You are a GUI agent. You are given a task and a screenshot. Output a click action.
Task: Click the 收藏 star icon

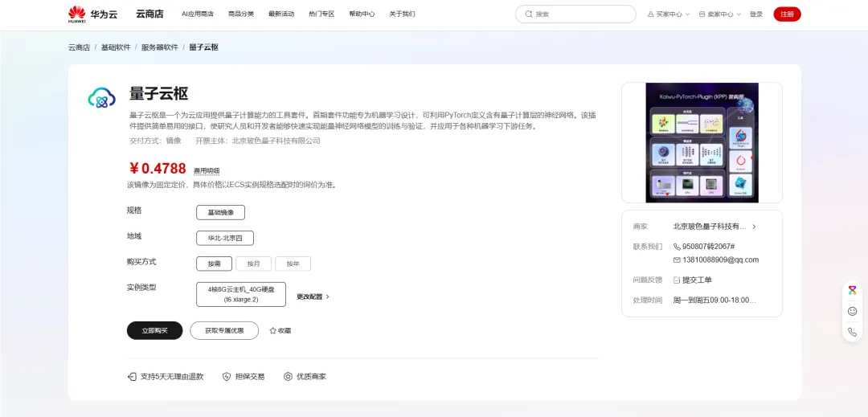point(273,330)
